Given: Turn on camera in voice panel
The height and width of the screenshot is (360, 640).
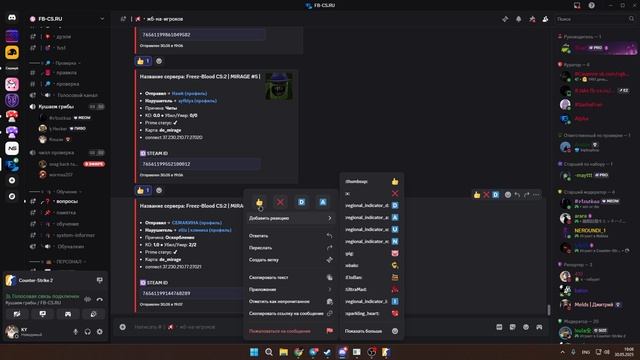Looking at the screenshot, I should [x=17, y=314].
